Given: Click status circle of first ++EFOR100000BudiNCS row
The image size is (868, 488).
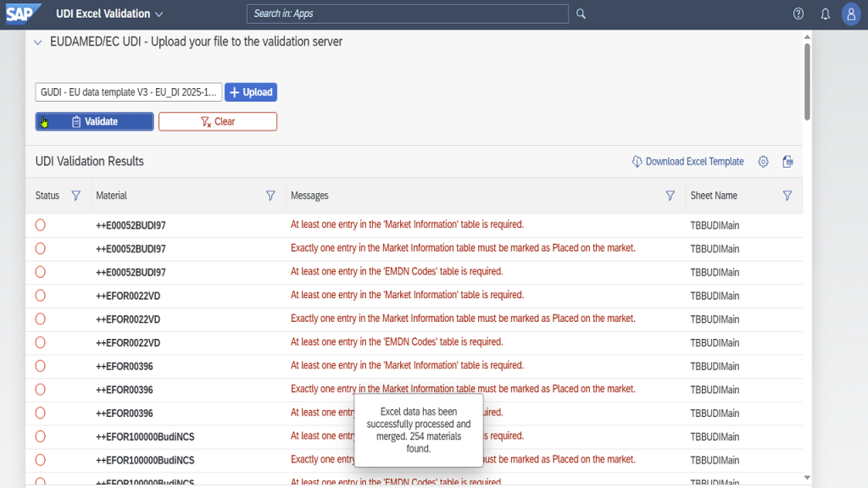Looking at the screenshot, I should point(41,436).
